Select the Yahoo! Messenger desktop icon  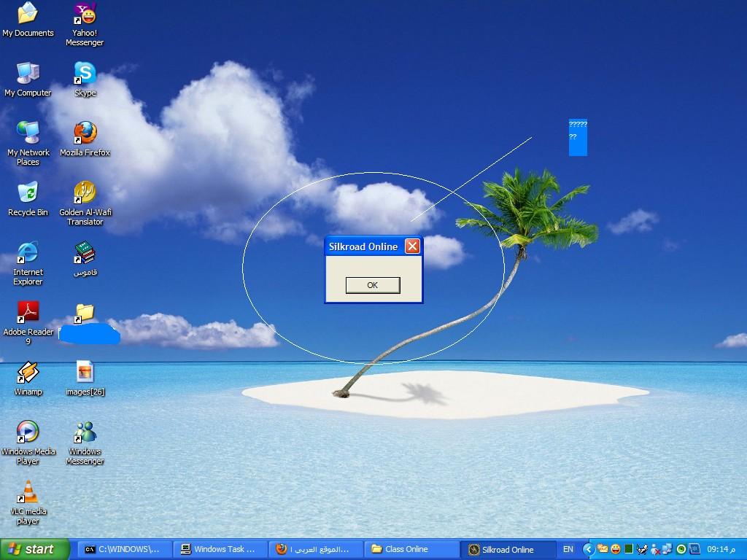85,15
